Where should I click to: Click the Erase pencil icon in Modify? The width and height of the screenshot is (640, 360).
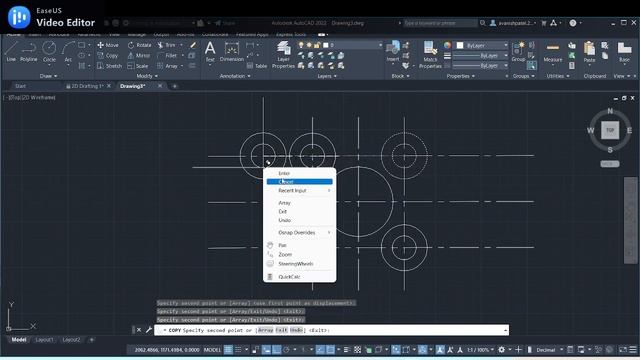pyautogui.click(x=193, y=45)
